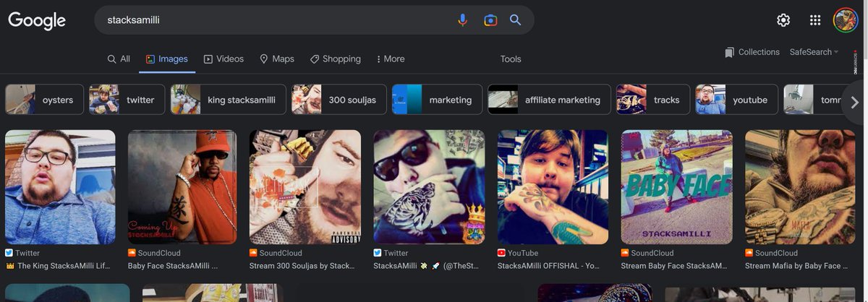Filter by affiliate marketing chip
868x302 pixels.
549,100
